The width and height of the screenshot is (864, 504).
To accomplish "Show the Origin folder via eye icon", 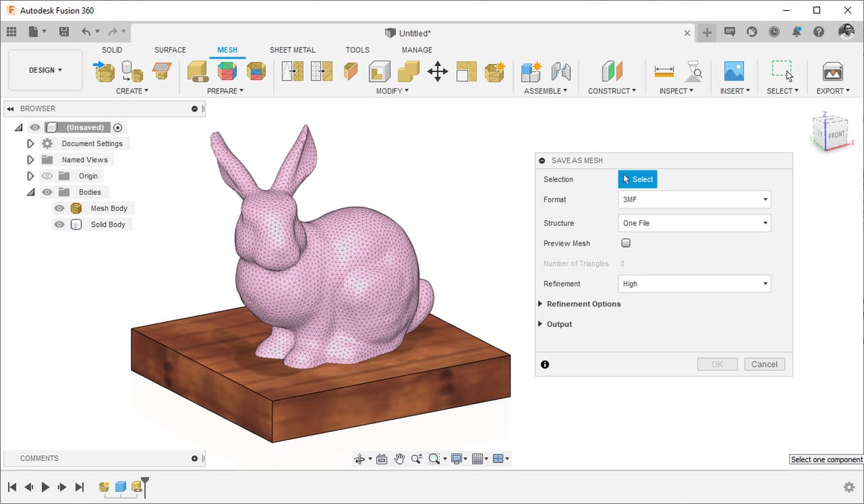I will pyautogui.click(x=48, y=176).
